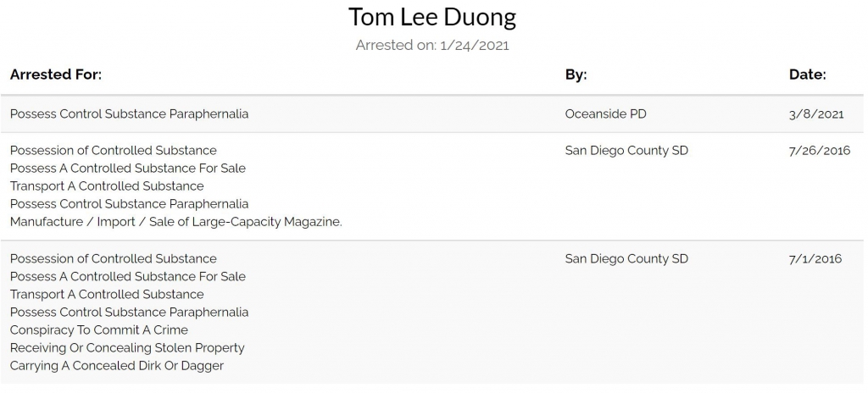
Task: Select the 'Date:' column header
Action: click(807, 75)
